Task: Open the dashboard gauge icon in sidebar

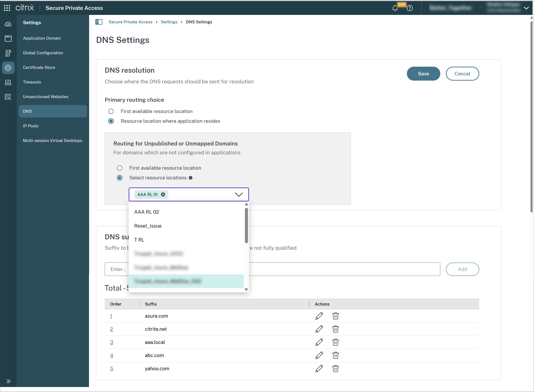Action: point(8,24)
